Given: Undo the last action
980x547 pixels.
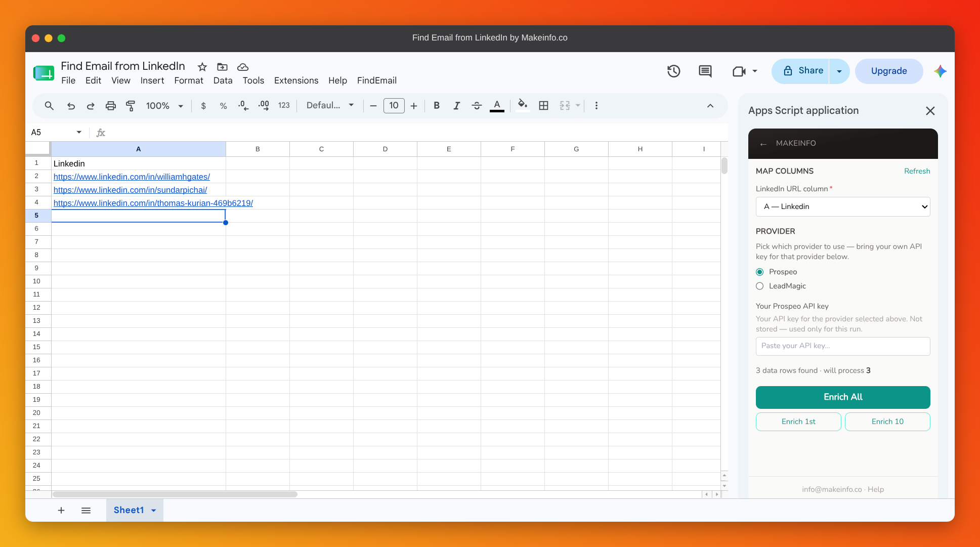Looking at the screenshot, I should click(71, 106).
